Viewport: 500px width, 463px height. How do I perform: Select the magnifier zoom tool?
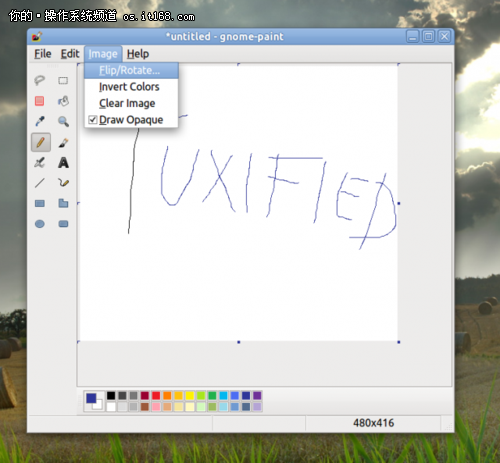tap(63, 121)
